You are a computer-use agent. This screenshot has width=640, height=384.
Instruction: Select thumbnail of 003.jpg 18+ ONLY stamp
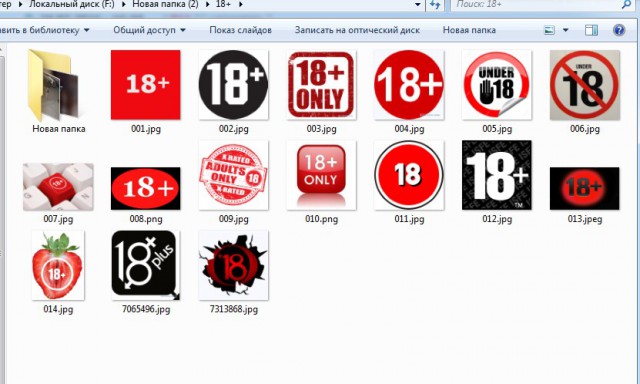point(321,84)
